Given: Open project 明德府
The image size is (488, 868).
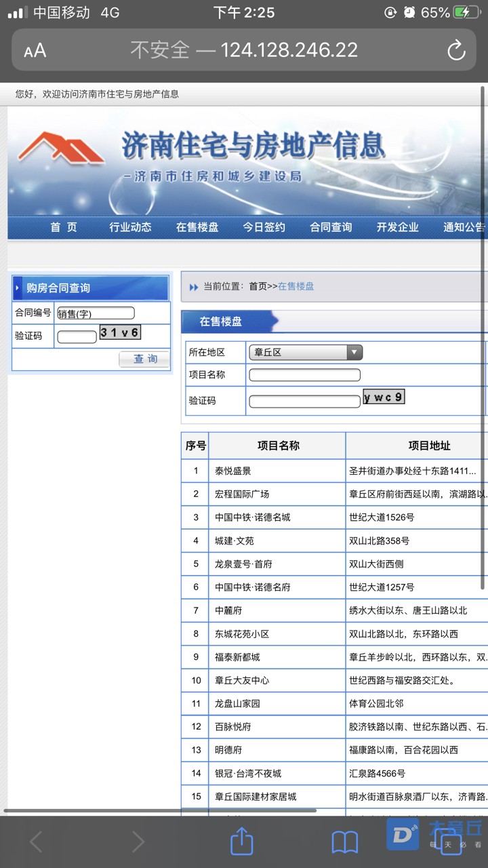Looking at the screenshot, I should coord(228,750).
